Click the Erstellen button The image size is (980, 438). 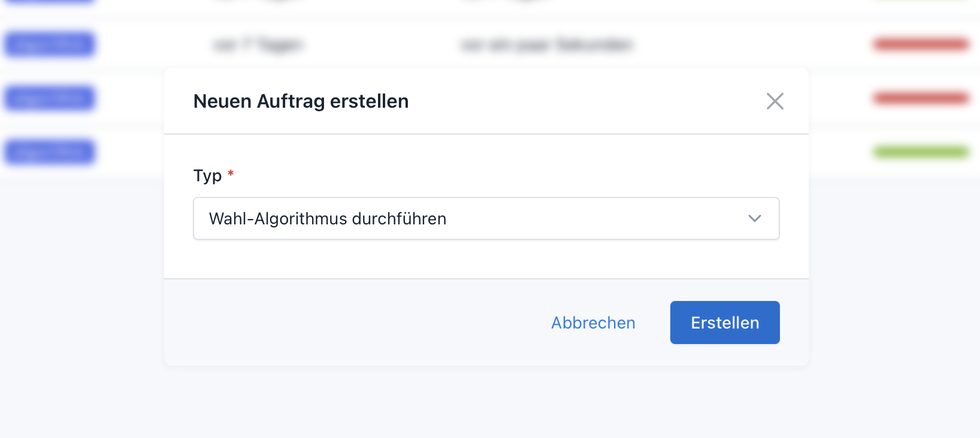(725, 323)
